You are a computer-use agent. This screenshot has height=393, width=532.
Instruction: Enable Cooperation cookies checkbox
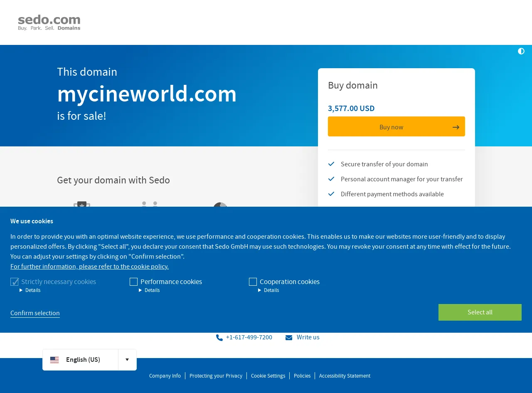253,282
